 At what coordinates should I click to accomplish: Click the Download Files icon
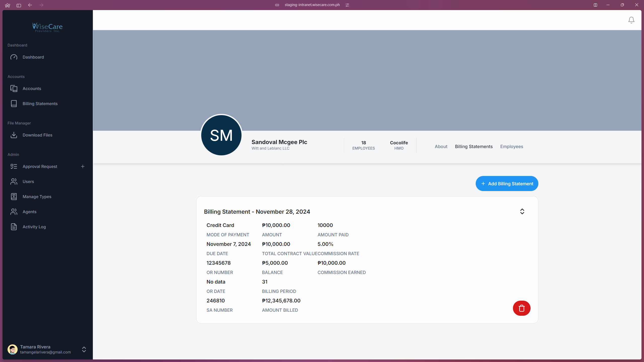coord(14,135)
